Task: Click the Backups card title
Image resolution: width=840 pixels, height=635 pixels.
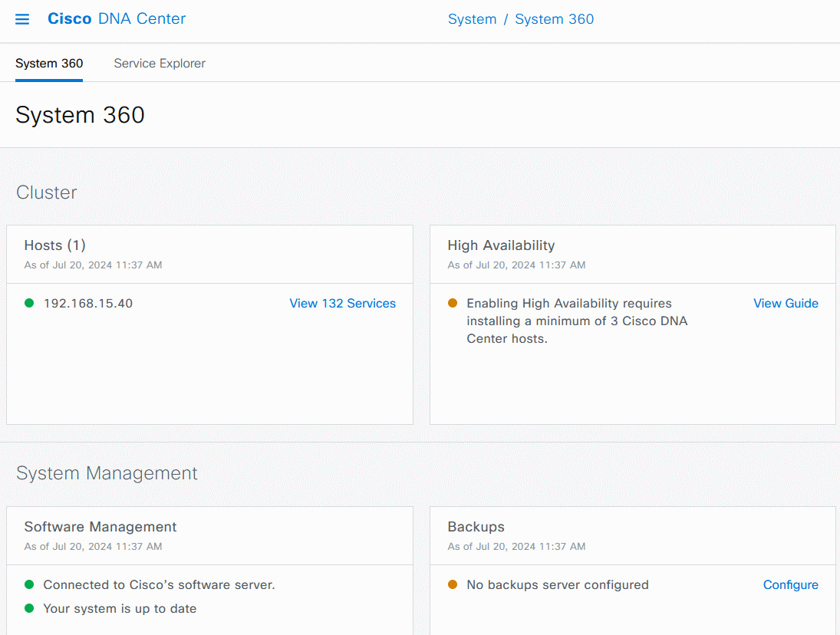Action: tap(476, 527)
